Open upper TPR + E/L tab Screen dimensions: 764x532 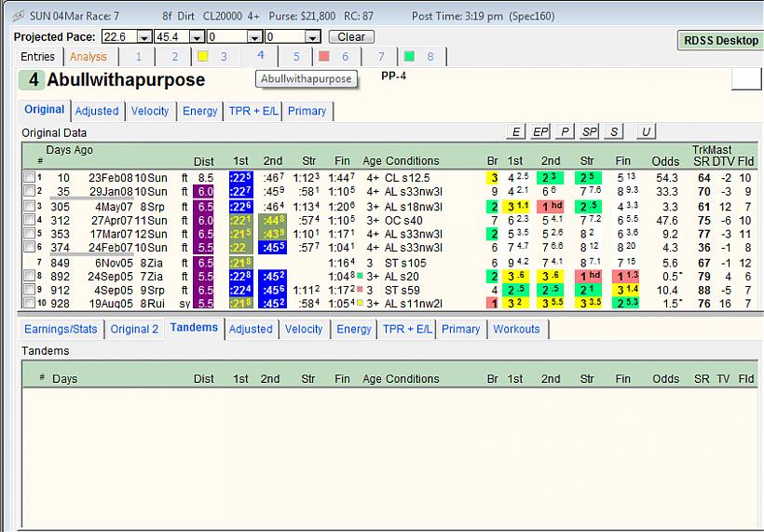(x=253, y=111)
